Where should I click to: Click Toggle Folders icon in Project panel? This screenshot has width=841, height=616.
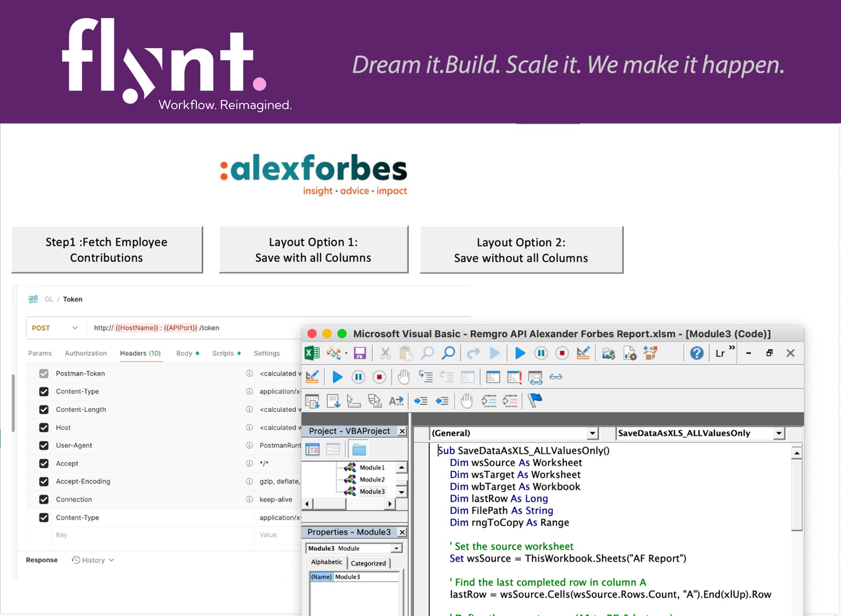359,450
